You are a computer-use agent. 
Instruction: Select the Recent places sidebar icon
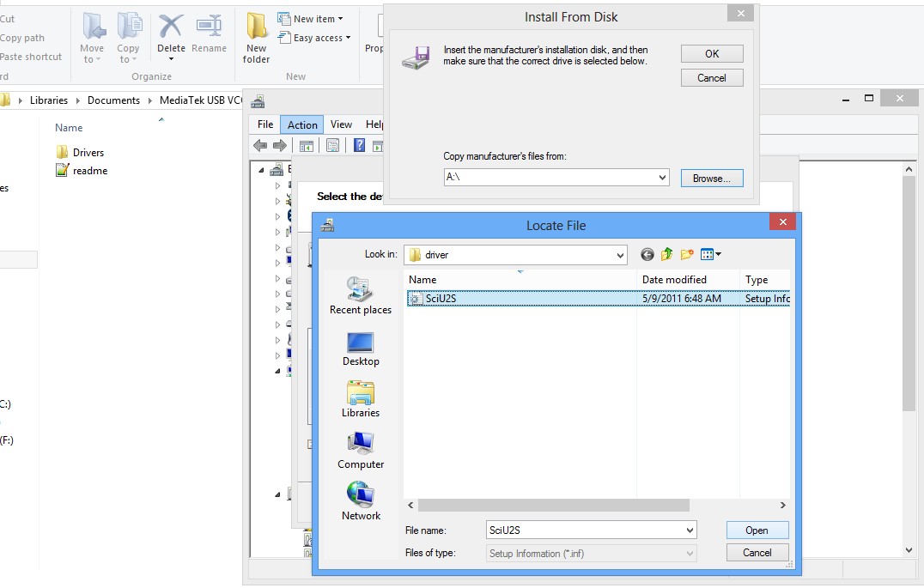coord(360,292)
